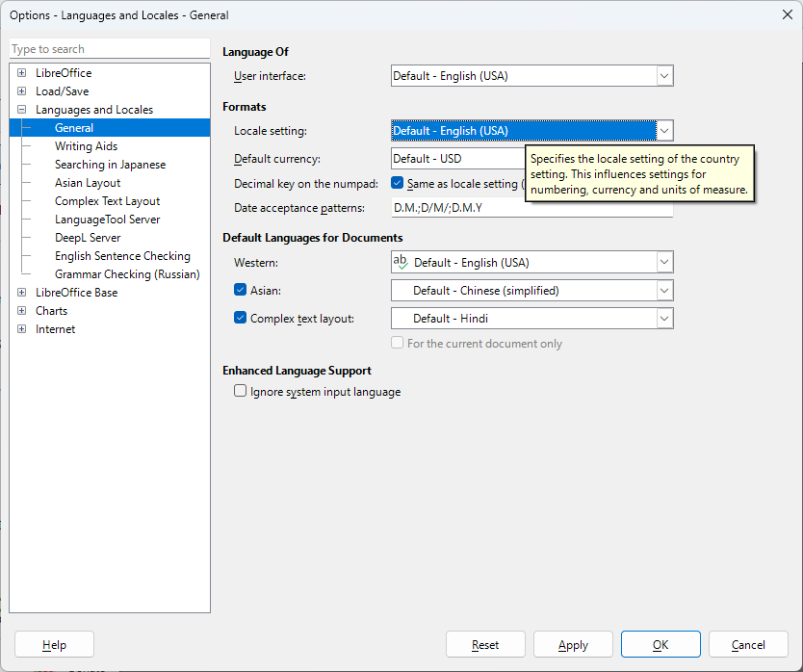
Task: Uncheck the Complex text layout checkbox
Action: [x=241, y=318]
